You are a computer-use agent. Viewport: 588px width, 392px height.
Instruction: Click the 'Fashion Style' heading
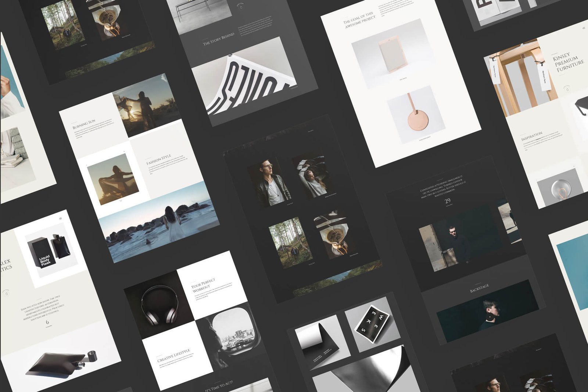point(158,160)
